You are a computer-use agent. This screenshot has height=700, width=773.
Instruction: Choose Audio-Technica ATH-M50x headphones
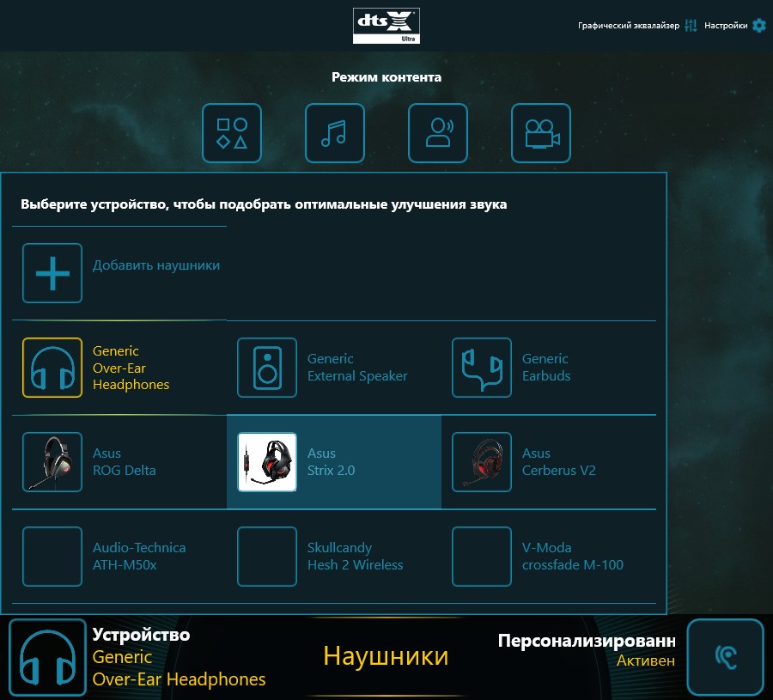point(52,557)
